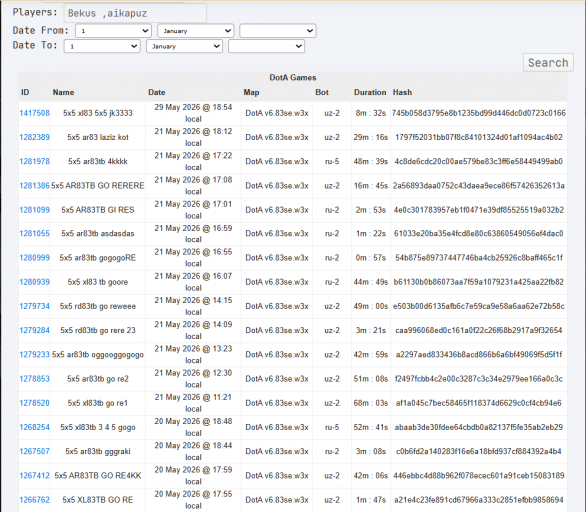
Task: Open game ID 1281055
Action: pos(34,234)
